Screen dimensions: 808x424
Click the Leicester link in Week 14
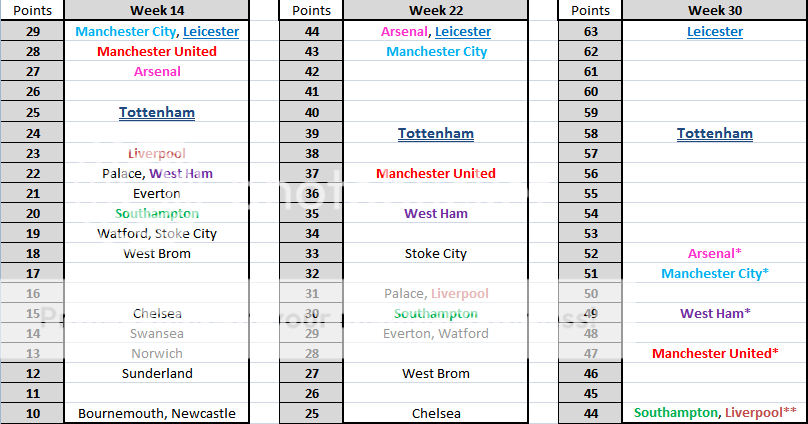pos(211,32)
